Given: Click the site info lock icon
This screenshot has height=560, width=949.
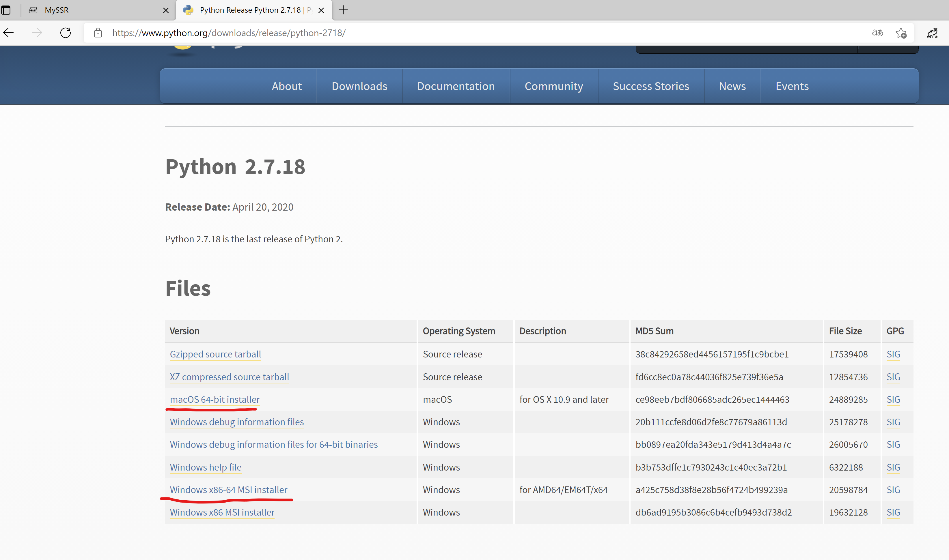Looking at the screenshot, I should point(98,33).
